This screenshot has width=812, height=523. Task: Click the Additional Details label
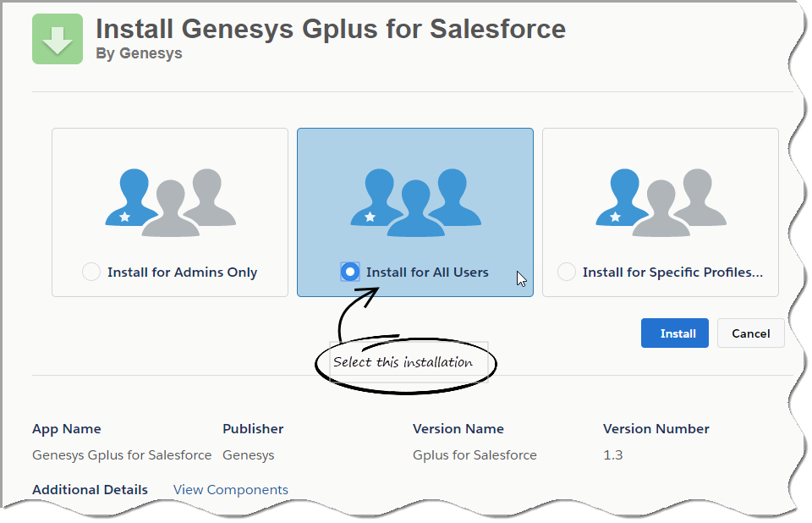click(91, 489)
